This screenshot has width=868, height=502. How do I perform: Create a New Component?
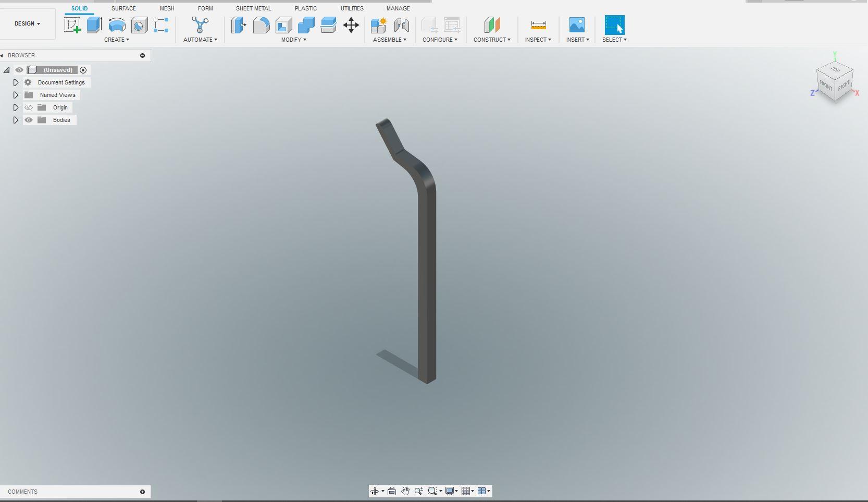click(x=379, y=25)
